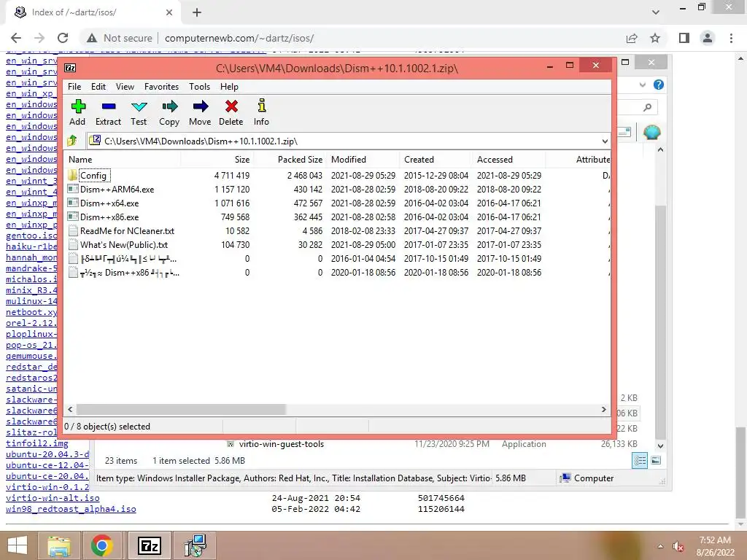Open virtio-win-alt.iso link
This screenshot has width=747, height=560.
[x=53, y=497]
